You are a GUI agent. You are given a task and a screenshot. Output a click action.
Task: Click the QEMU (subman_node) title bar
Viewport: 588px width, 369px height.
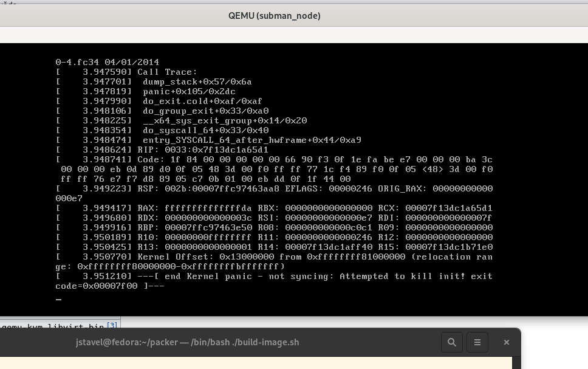click(x=275, y=16)
